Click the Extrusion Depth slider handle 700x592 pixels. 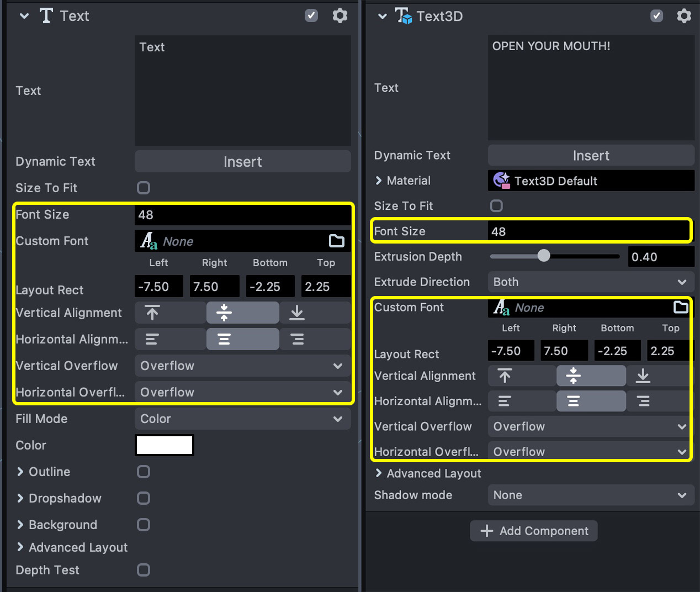[x=544, y=256]
